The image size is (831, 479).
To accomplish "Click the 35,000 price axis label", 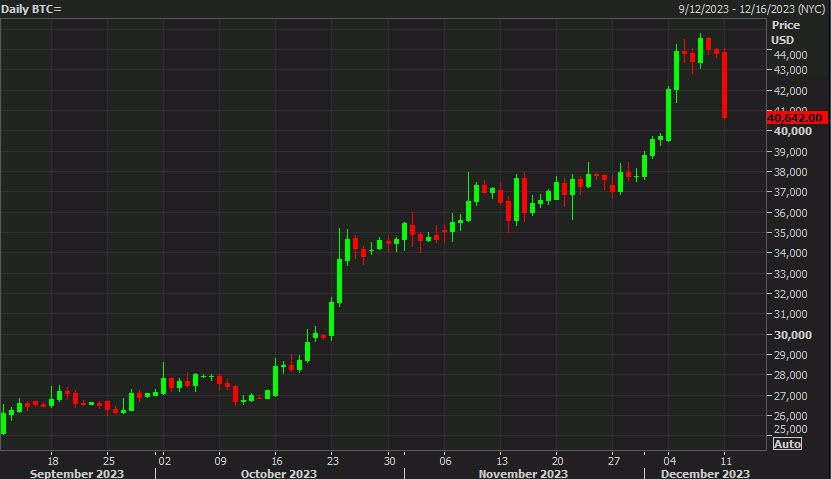I will [x=790, y=233].
